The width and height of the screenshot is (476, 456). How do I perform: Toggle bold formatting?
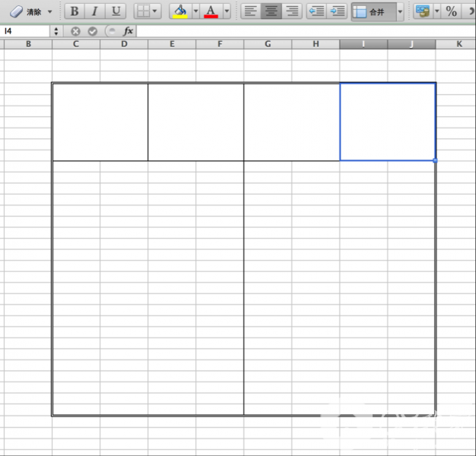pos(75,12)
